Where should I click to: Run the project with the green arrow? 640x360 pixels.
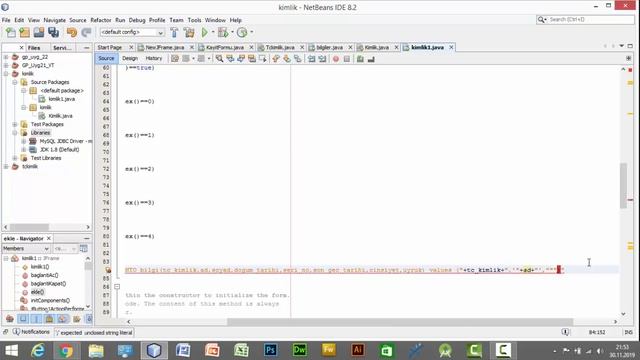[x=204, y=32]
